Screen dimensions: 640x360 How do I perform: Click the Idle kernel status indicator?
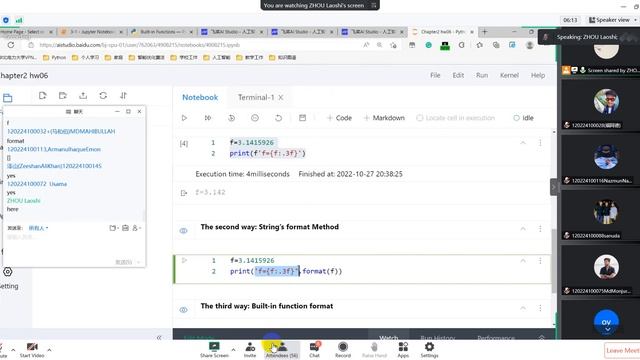coord(523,118)
